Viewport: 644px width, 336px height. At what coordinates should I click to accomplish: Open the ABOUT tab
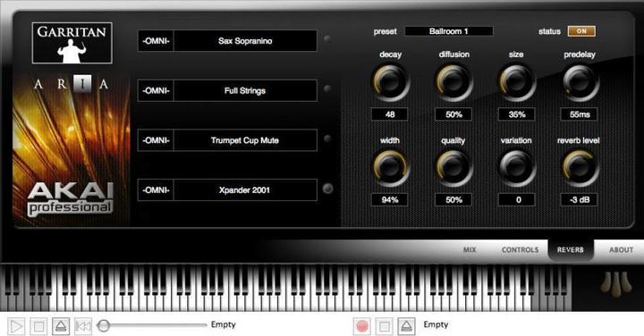pos(621,250)
